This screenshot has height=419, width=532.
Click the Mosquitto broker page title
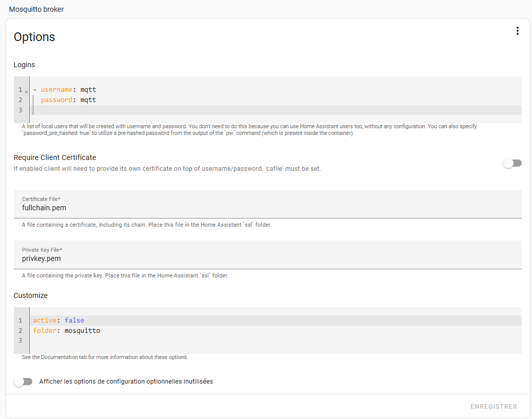click(x=36, y=9)
